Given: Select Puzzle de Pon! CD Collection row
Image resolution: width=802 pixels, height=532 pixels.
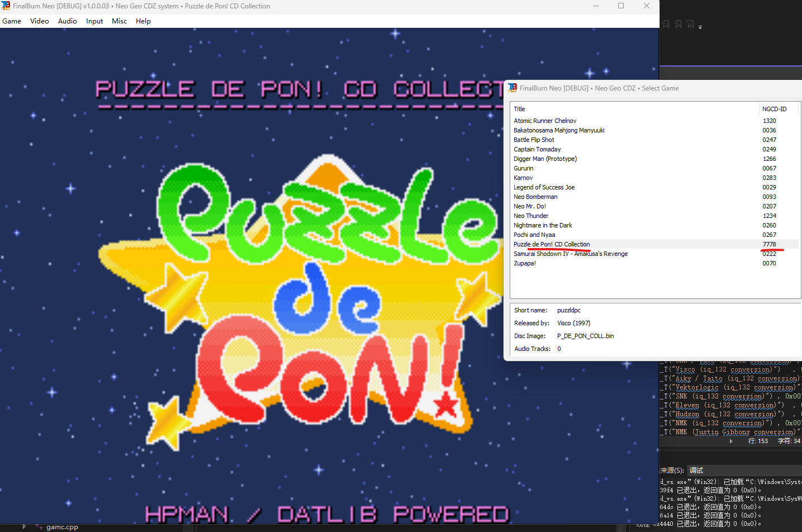Looking at the screenshot, I should 654,244.
